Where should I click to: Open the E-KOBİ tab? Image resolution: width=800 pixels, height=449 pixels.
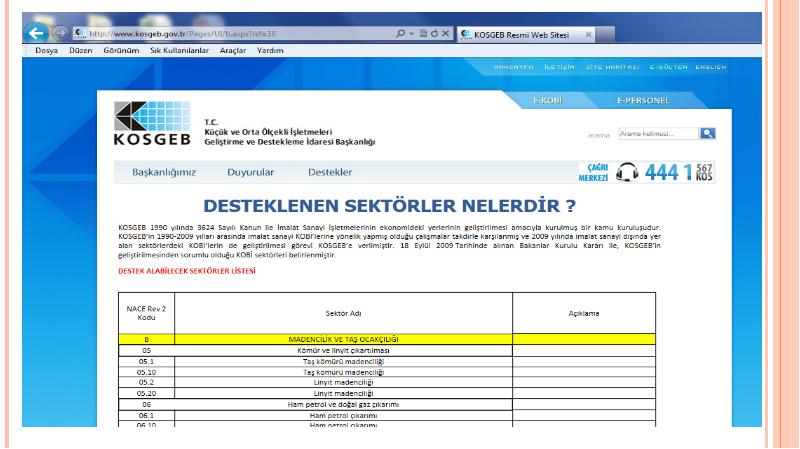pyautogui.click(x=547, y=101)
